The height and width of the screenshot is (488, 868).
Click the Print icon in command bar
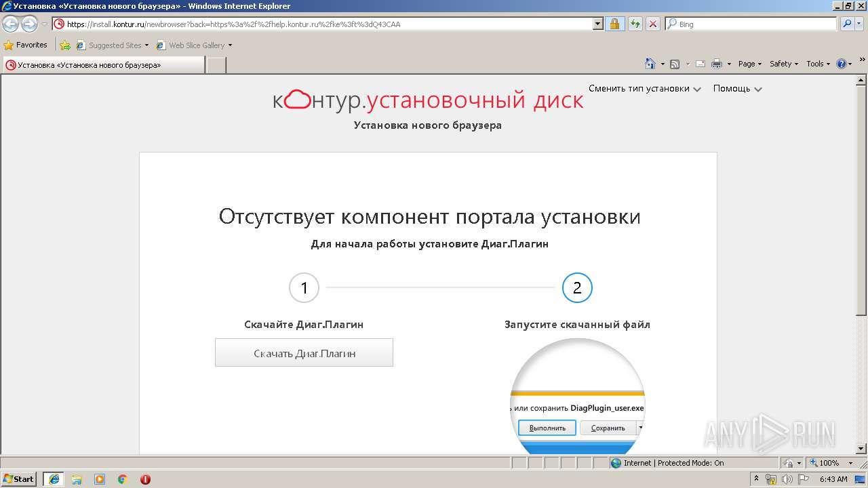point(717,64)
